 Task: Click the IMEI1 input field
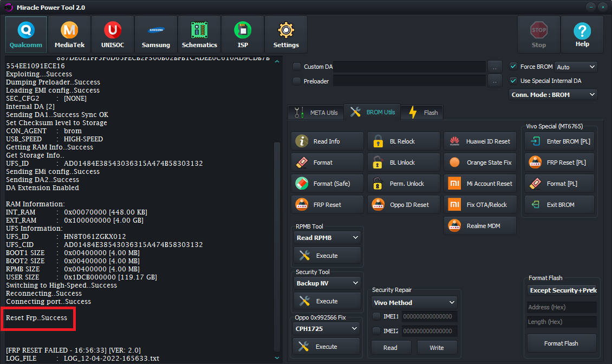[x=429, y=316]
